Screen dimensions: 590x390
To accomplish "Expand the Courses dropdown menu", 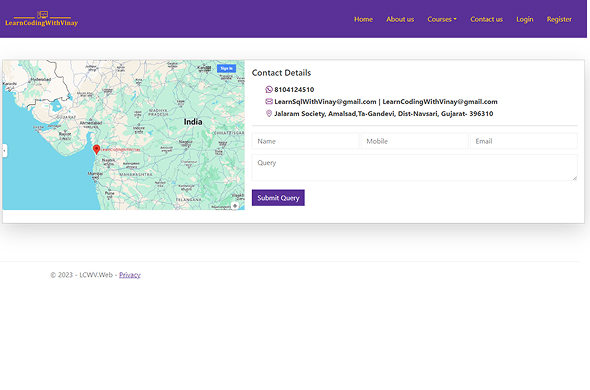I will pyautogui.click(x=442, y=19).
